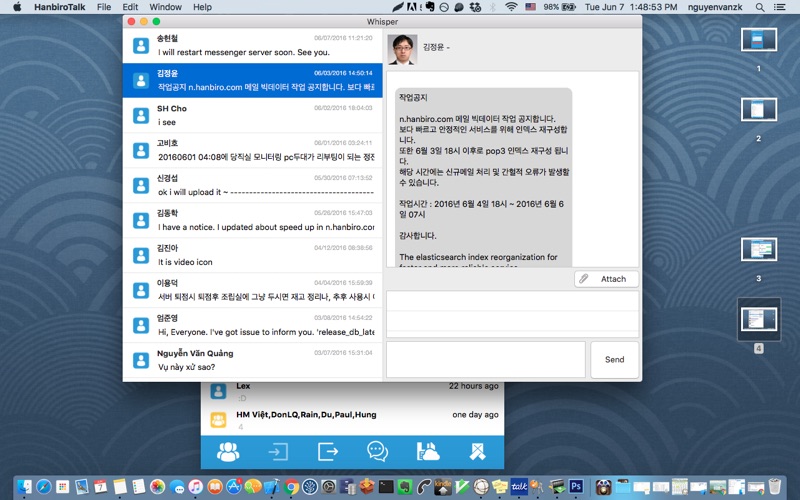Open the talk app in the dock
Screen dimensions: 800x500
click(x=519, y=487)
